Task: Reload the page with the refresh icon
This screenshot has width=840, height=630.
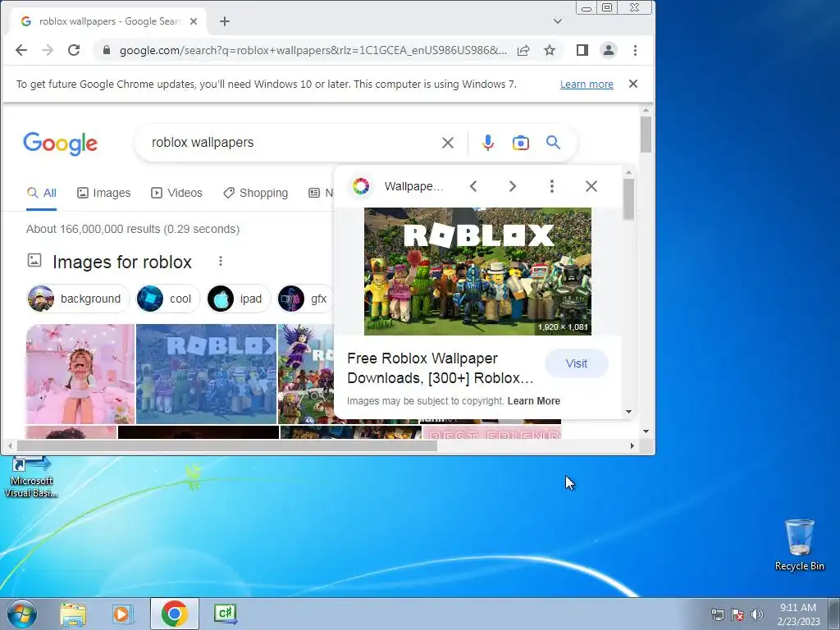Action: (x=74, y=50)
